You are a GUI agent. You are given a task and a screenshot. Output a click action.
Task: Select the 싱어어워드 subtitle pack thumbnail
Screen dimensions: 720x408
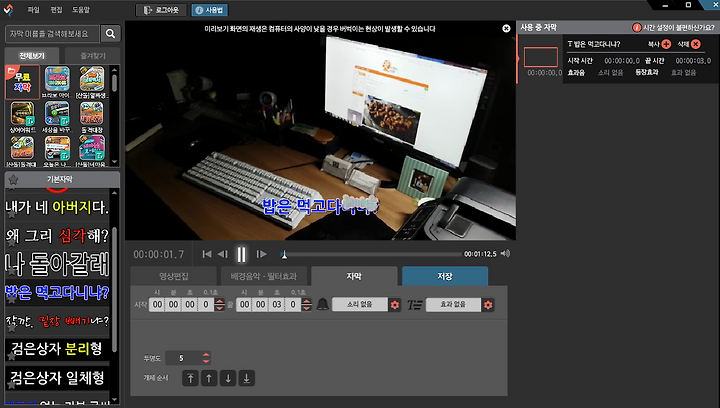pyautogui.click(x=22, y=117)
